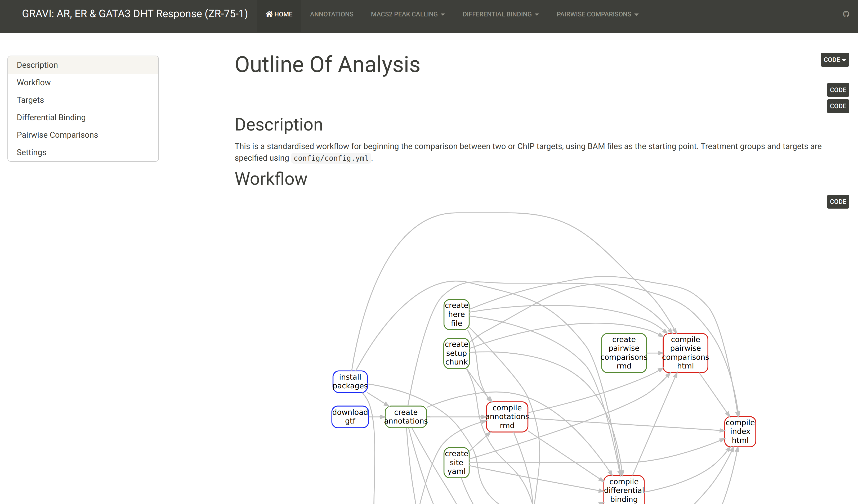Open the Differential Binding navbar dropdown

(x=500, y=14)
